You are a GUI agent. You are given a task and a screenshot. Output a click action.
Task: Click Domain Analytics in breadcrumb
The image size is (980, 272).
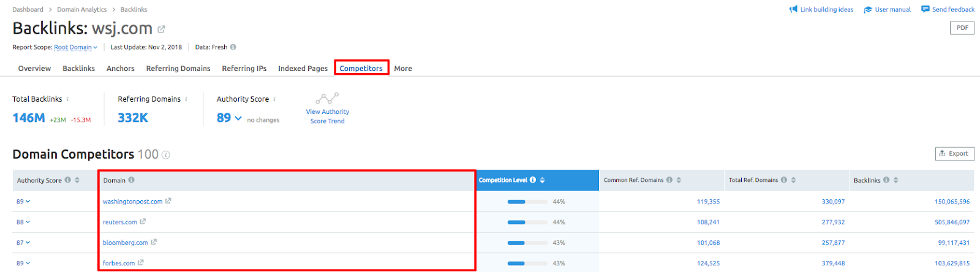coord(81,9)
